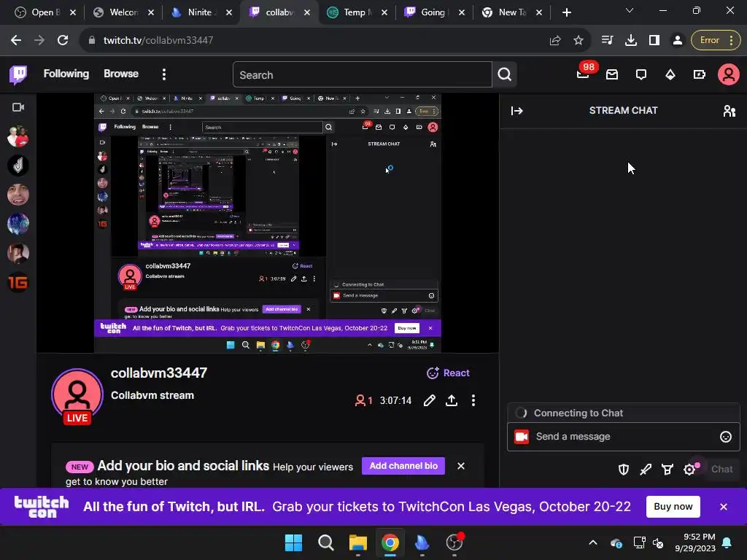Edit stream info with the pencil icon

(429, 400)
